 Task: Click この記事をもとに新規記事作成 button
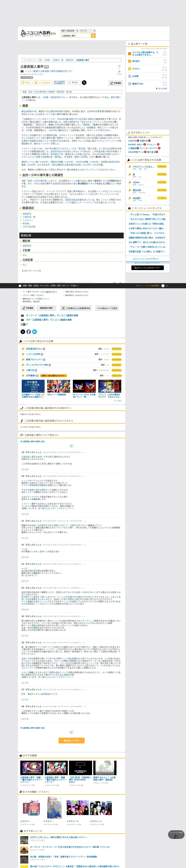pyautogui.click(x=76, y=308)
